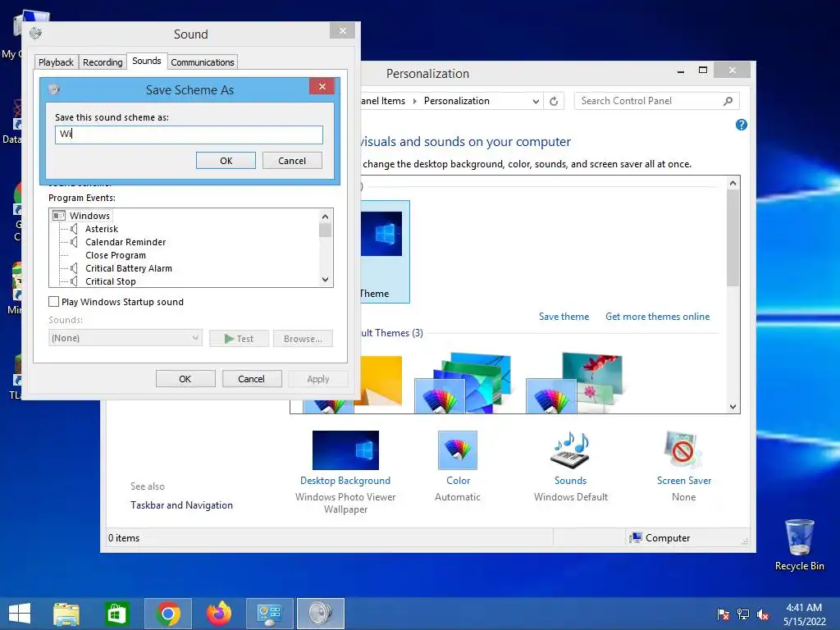Open the Recycle Bin desktop icon
This screenshot has width=840, height=630.
pos(799,545)
